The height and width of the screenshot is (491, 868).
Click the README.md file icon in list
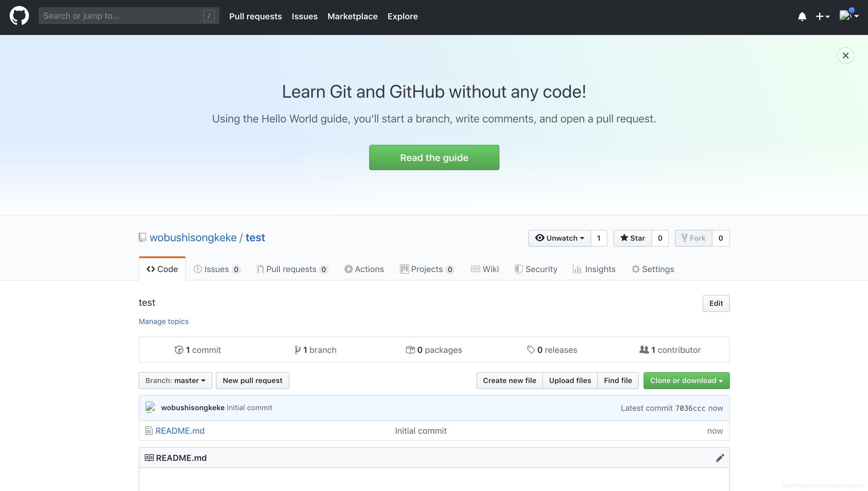pyautogui.click(x=149, y=431)
